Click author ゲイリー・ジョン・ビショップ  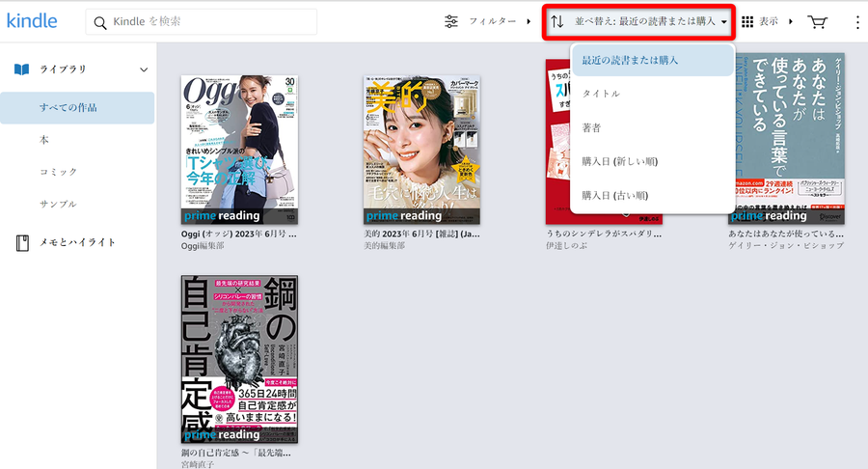[786, 246]
